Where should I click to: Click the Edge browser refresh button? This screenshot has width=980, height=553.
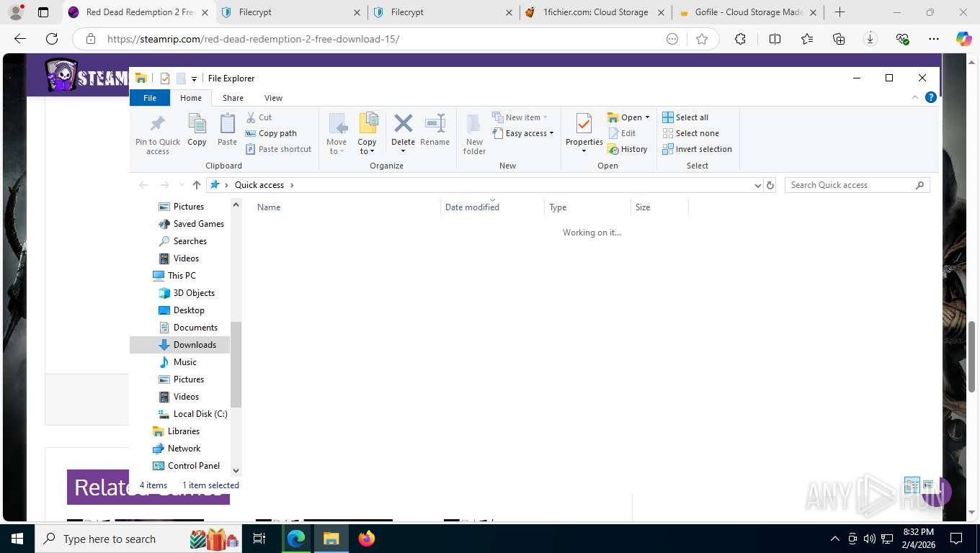tap(52, 39)
